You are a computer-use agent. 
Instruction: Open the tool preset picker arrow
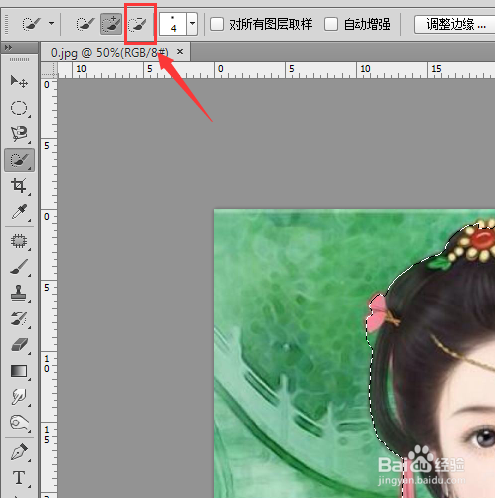coord(51,24)
